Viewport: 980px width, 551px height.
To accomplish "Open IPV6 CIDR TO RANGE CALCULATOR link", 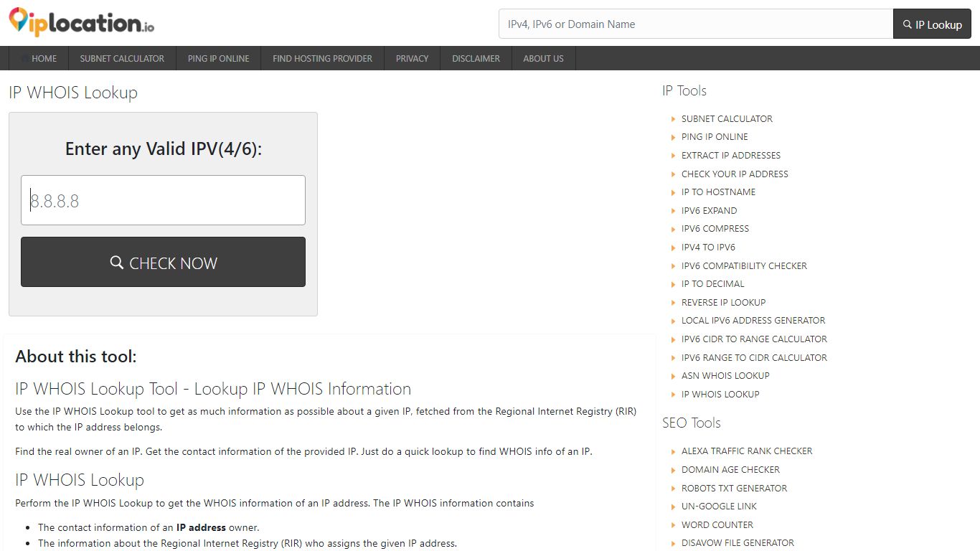I will click(x=754, y=339).
